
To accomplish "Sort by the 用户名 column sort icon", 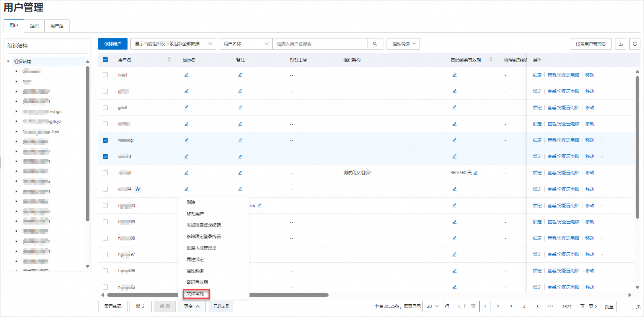I will point(169,60).
